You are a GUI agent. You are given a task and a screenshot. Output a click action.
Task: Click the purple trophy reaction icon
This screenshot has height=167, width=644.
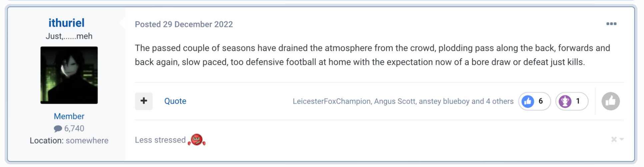pos(565,101)
